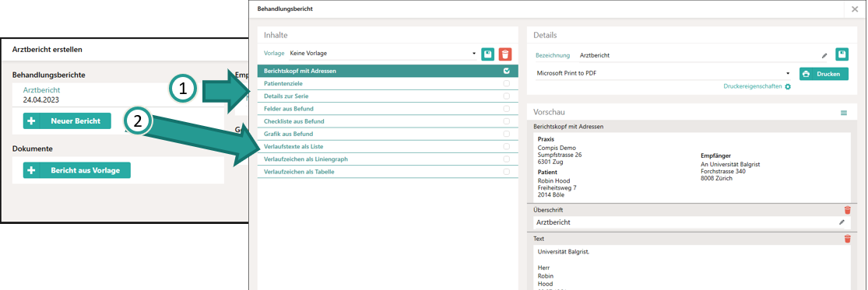868x290 pixels.
Task: Click the Vorlage label link
Action: (x=274, y=54)
